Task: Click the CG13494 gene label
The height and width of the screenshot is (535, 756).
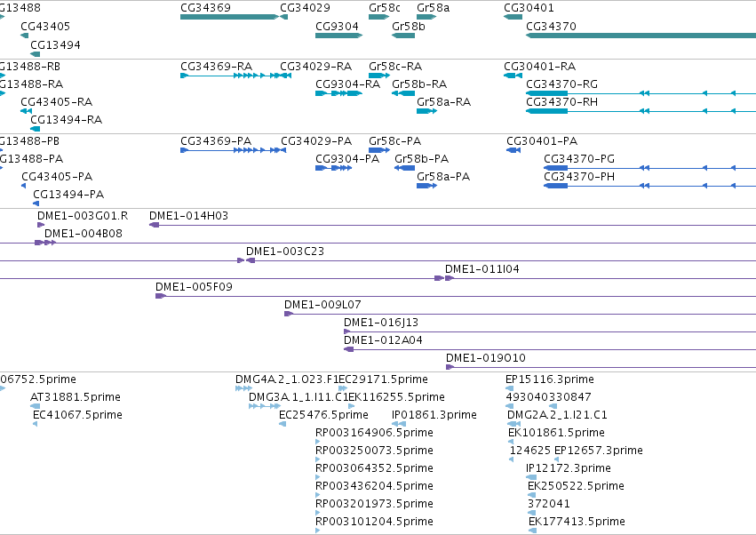Action: (55, 44)
